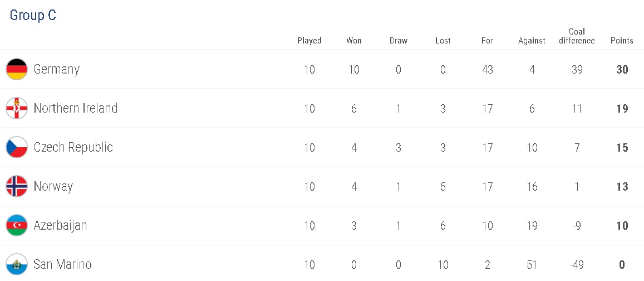Click the Against column header
644x281 pixels.
pyautogui.click(x=532, y=41)
